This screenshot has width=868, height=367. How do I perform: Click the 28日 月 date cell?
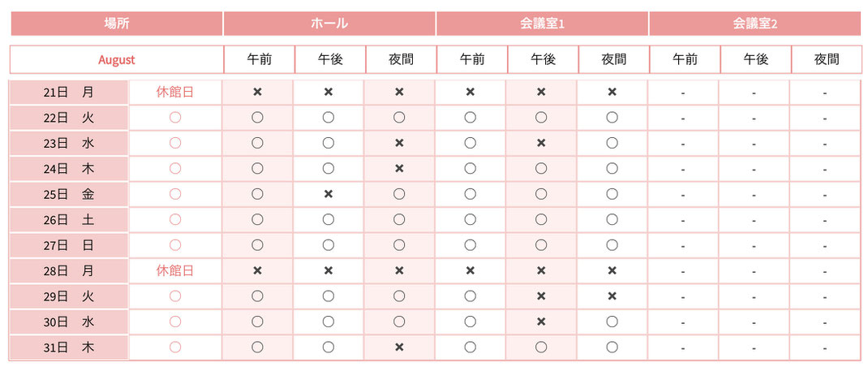point(69,270)
